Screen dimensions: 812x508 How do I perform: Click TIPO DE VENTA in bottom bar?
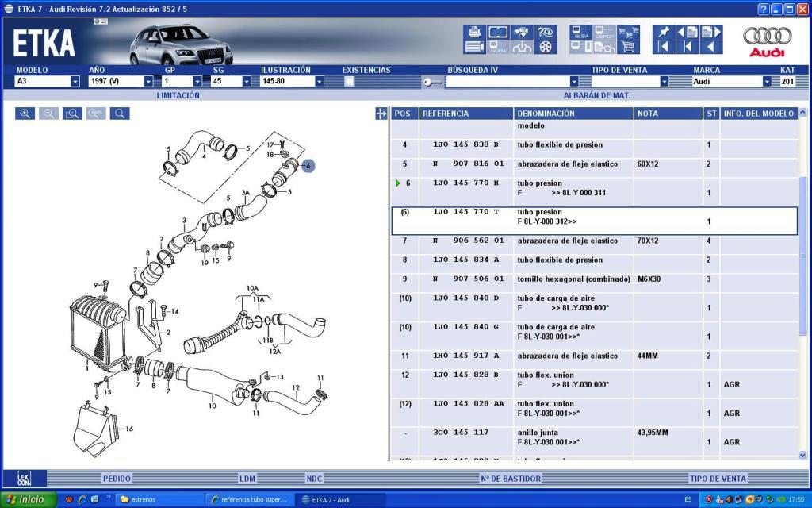[718, 479]
